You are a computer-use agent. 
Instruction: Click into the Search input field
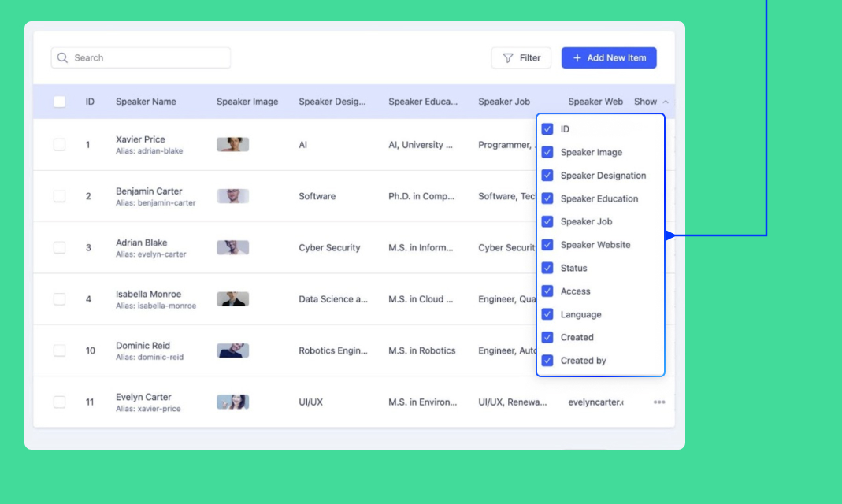pyautogui.click(x=146, y=58)
